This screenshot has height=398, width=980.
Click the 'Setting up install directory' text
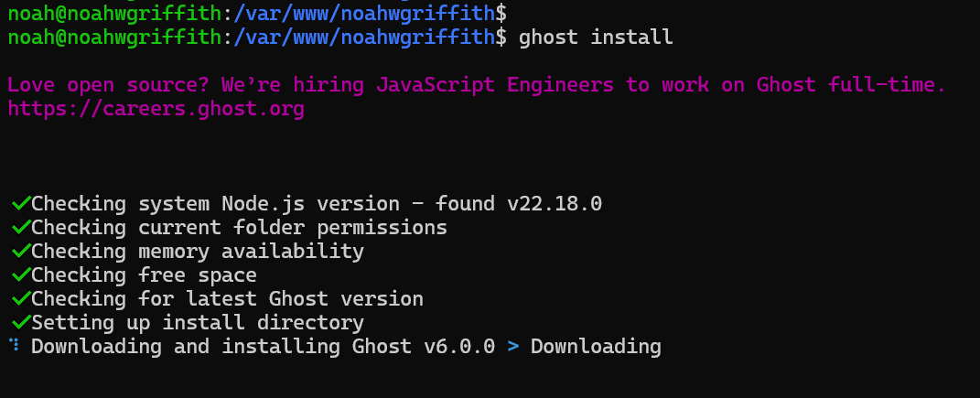198,322
